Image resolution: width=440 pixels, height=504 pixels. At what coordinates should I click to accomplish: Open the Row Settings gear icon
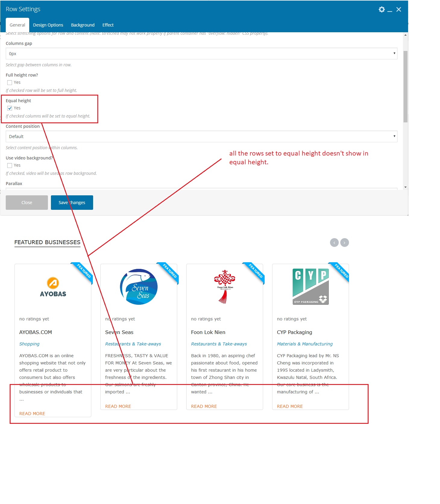[x=382, y=9]
